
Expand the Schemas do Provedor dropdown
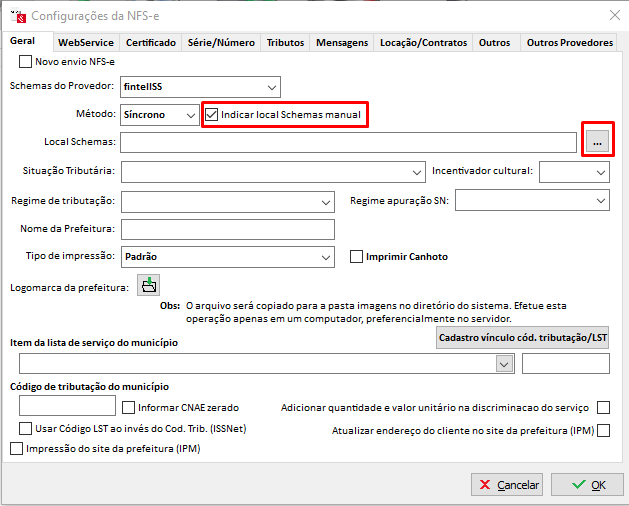[270, 87]
